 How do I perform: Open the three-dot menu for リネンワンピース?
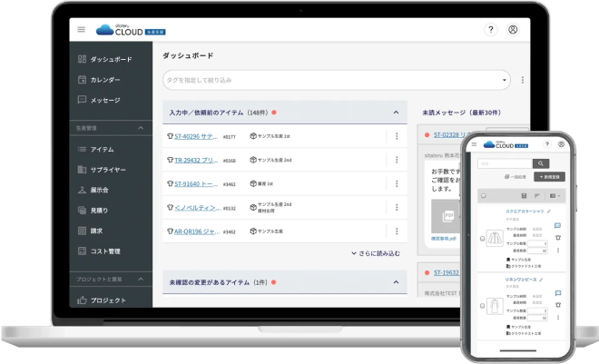[558, 318]
